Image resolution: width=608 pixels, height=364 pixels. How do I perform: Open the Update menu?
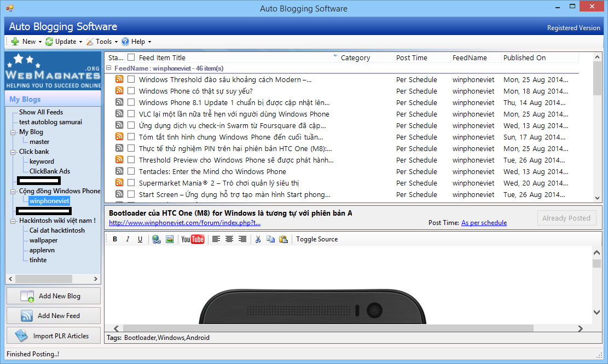click(64, 42)
